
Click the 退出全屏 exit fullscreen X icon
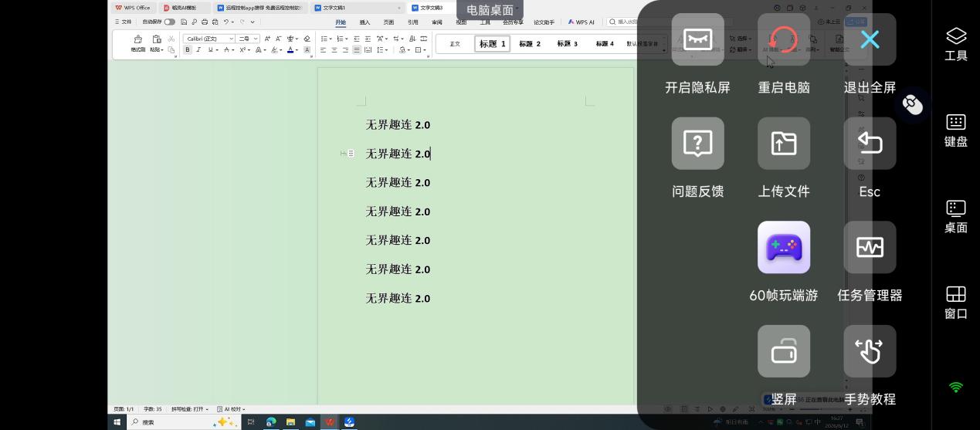pyautogui.click(x=870, y=39)
